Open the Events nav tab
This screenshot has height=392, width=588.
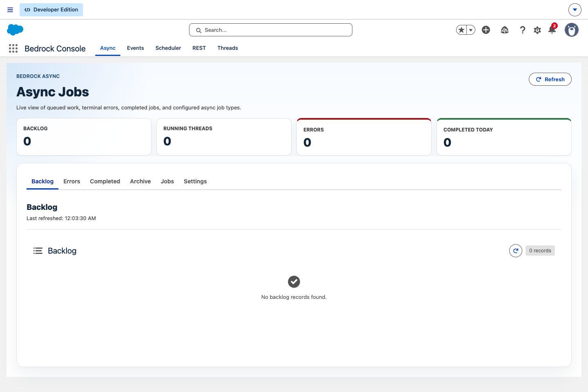pos(136,48)
